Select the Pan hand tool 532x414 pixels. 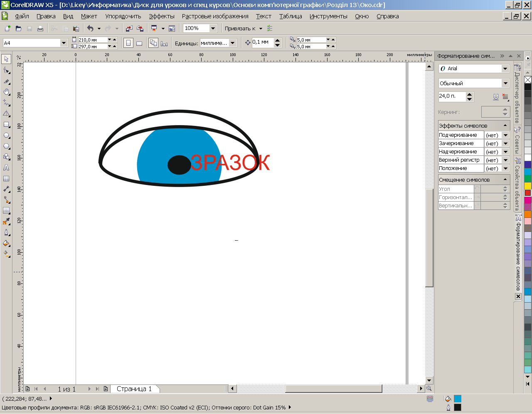(6, 92)
